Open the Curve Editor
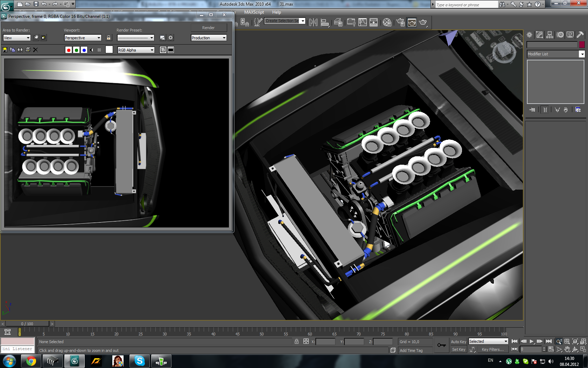588x368 pixels. (x=363, y=22)
